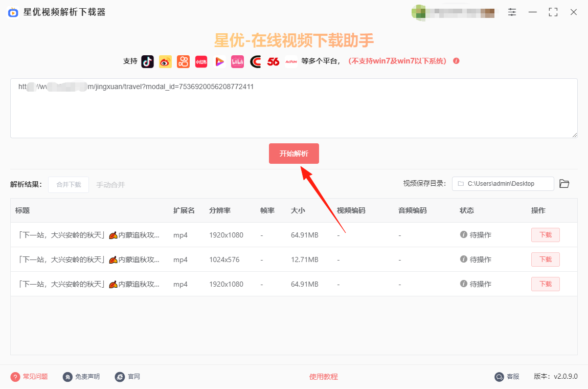The width and height of the screenshot is (588, 389).
Task: Click the win7 unsupported notice text
Action: [x=397, y=61]
